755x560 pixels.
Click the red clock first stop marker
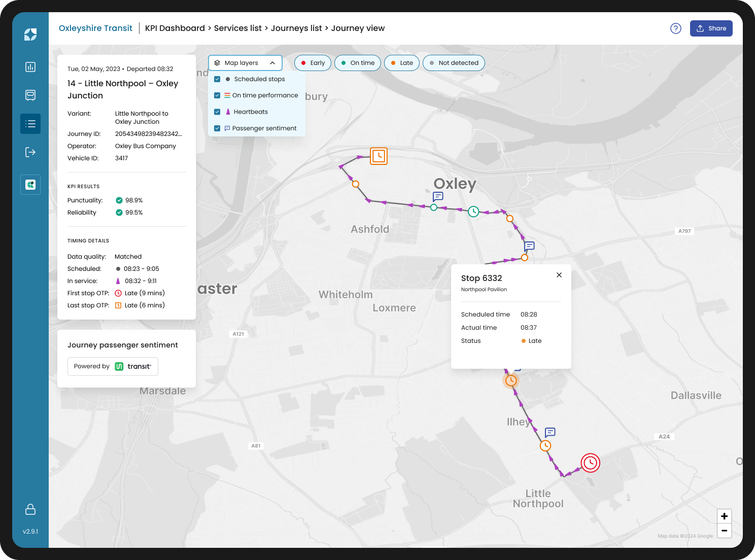pos(591,463)
